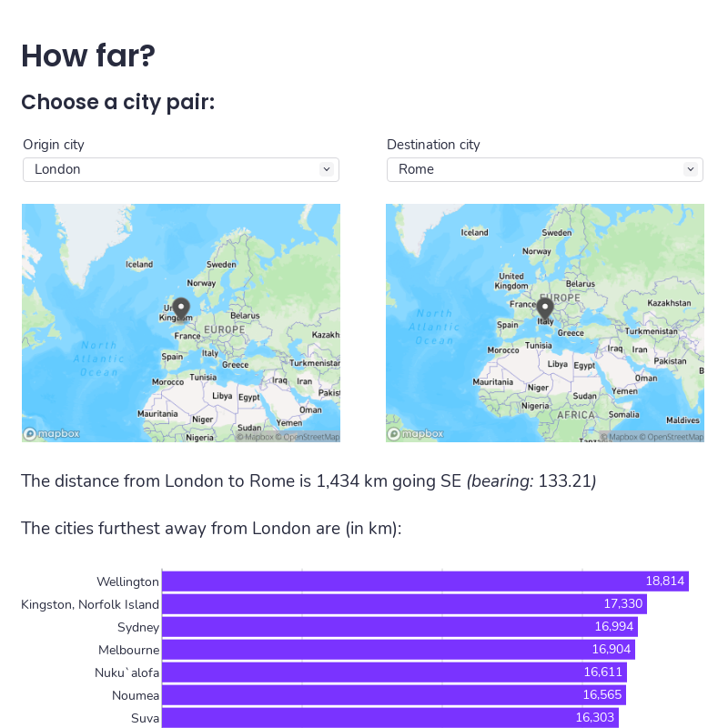Click the 'How far?' page heading

(88, 56)
